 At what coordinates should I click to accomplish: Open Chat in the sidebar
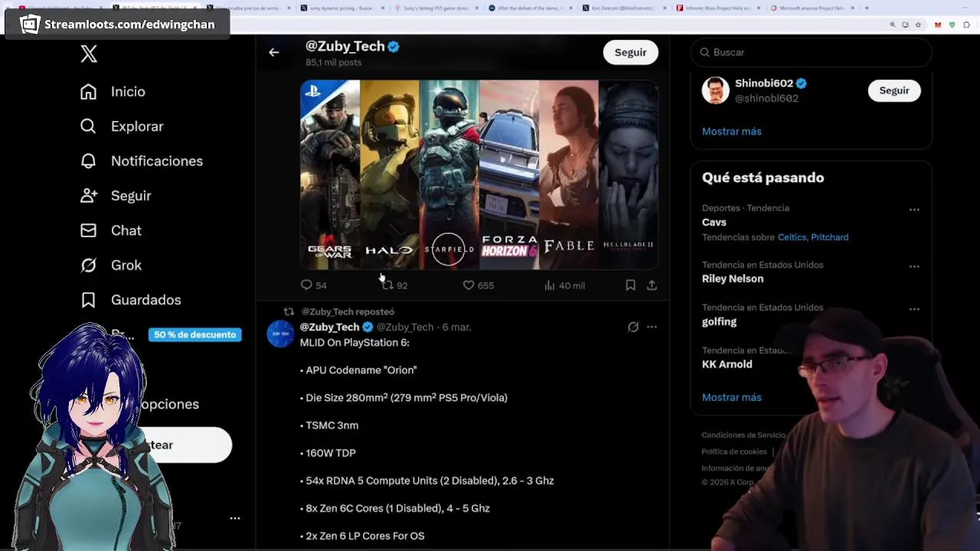click(126, 230)
